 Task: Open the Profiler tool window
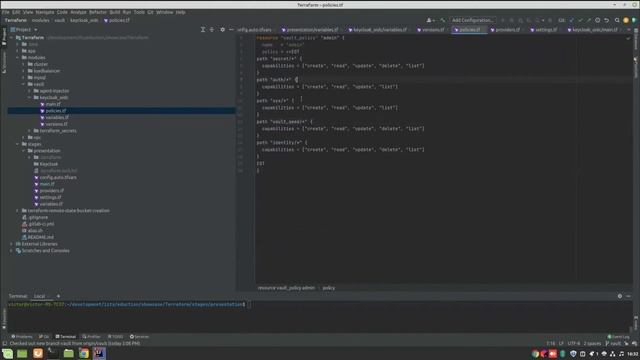(x=91, y=337)
